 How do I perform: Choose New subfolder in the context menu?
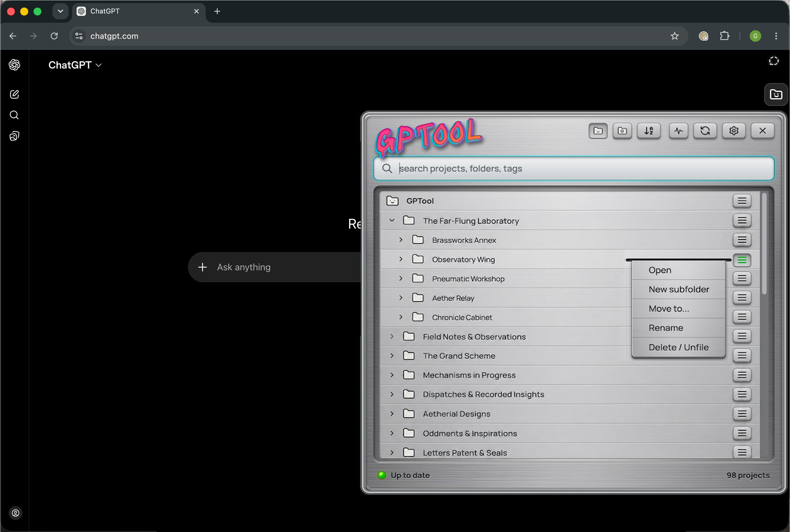click(x=678, y=289)
